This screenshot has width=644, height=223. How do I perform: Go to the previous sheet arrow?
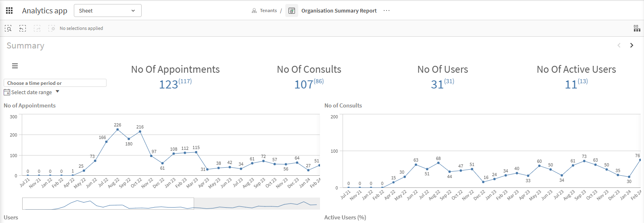point(619,45)
